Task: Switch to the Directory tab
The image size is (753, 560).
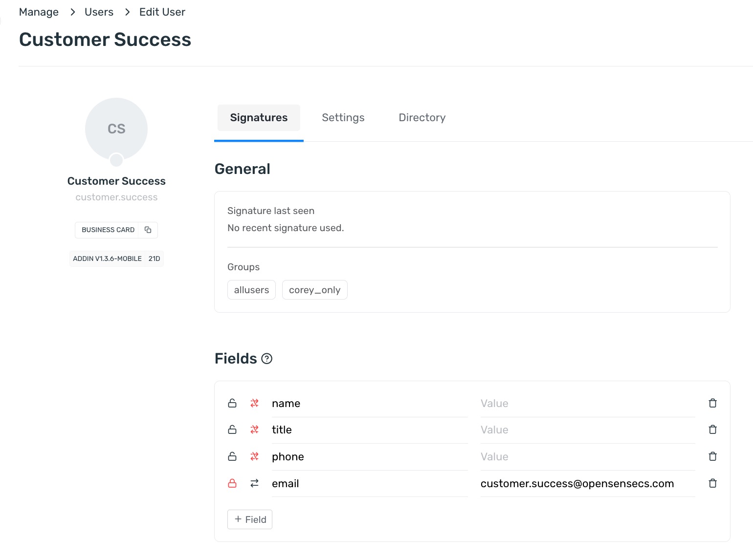Action: [x=422, y=118]
